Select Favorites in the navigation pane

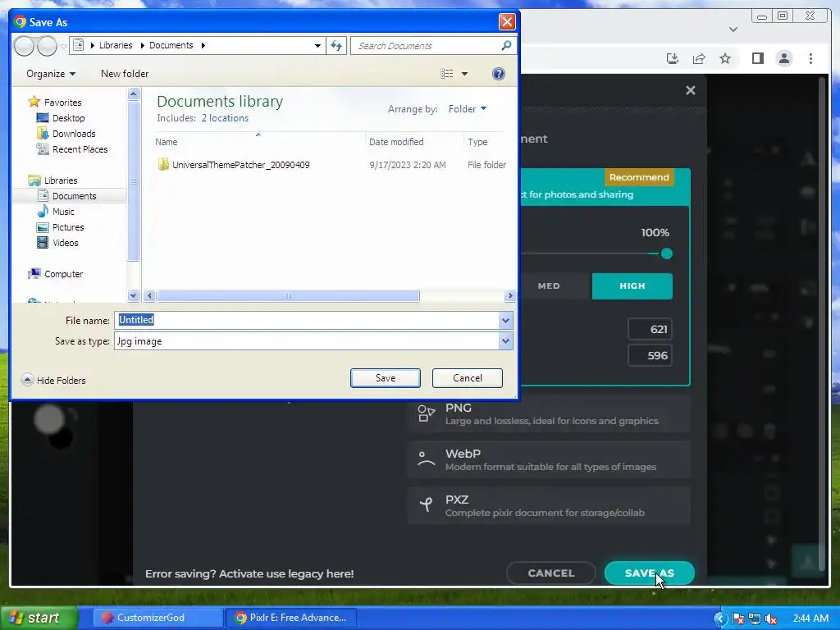point(56,103)
